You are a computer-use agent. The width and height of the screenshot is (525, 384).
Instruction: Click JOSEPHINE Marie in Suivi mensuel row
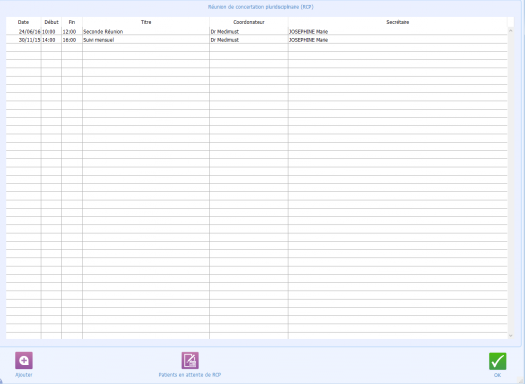[308, 40]
